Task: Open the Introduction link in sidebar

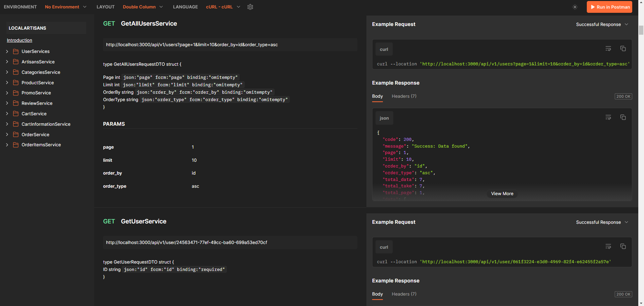Action: 20,40
